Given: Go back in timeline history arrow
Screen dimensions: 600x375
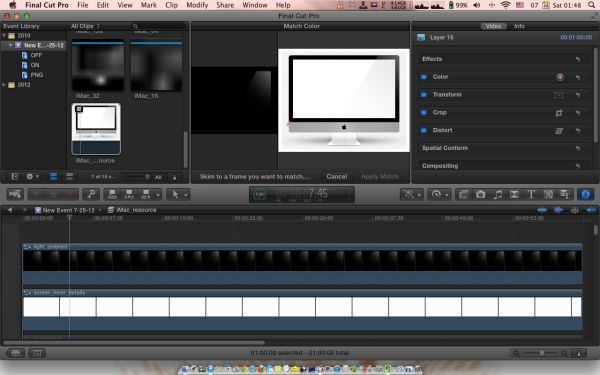Looking at the screenshot, I should pyautogui.click(x=10, y=210).
